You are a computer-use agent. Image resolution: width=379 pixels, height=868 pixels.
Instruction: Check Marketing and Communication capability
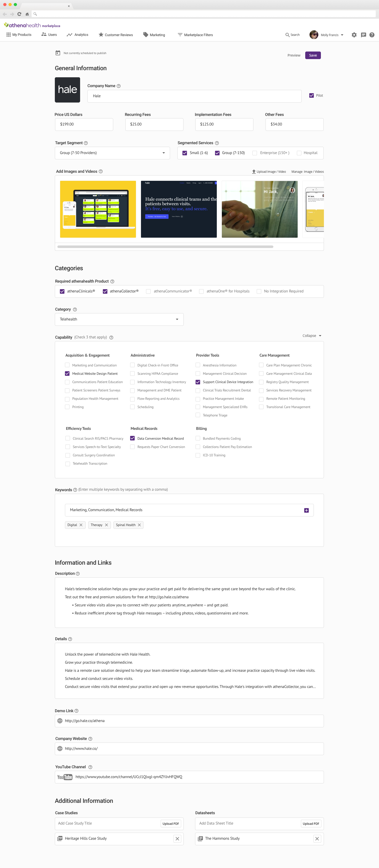(67, 365)
